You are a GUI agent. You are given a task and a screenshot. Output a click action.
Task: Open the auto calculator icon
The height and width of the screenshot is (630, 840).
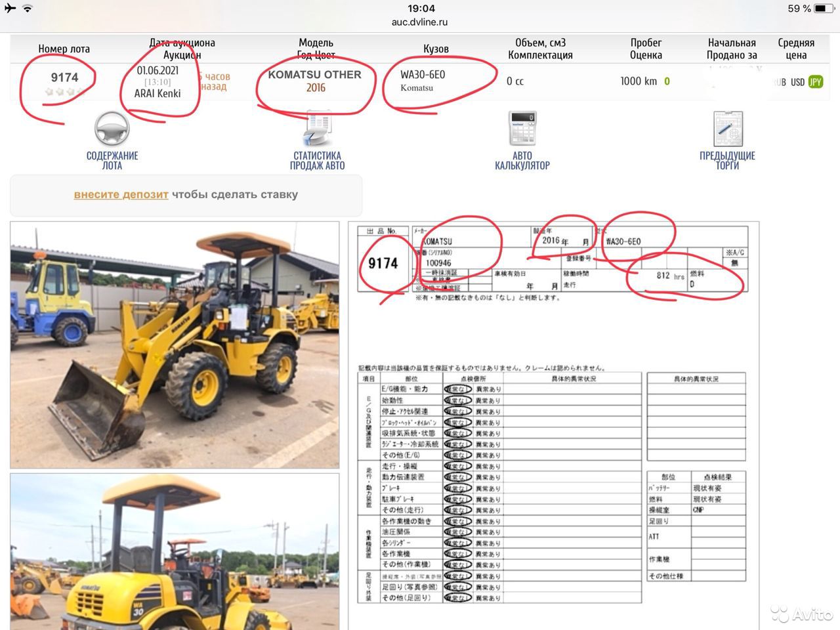click(x=522, y=129)
